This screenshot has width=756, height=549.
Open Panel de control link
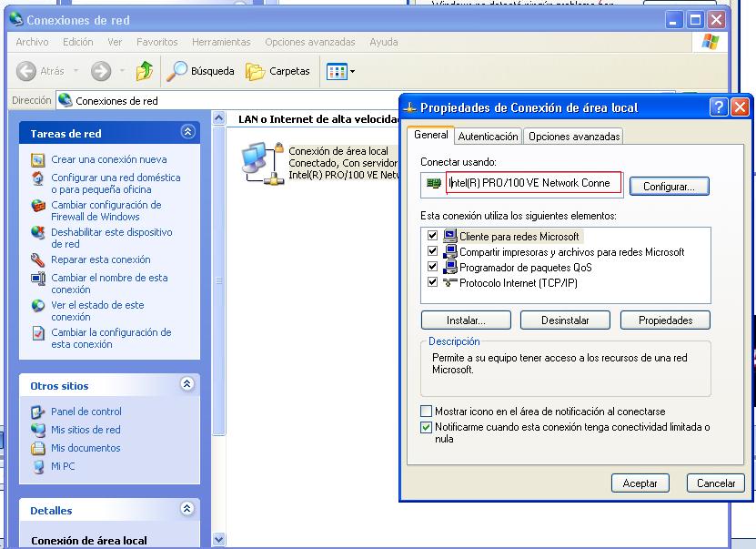(86, 412)
